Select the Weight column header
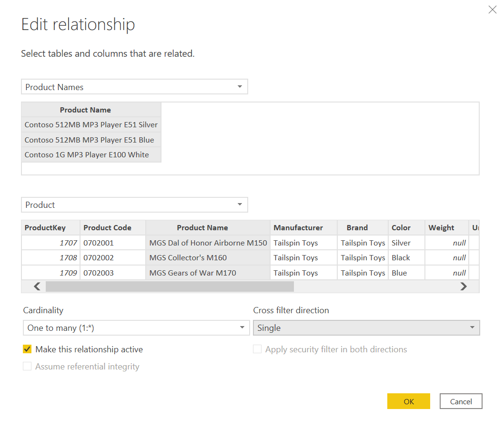504x430 pixels. pos(447,228)
